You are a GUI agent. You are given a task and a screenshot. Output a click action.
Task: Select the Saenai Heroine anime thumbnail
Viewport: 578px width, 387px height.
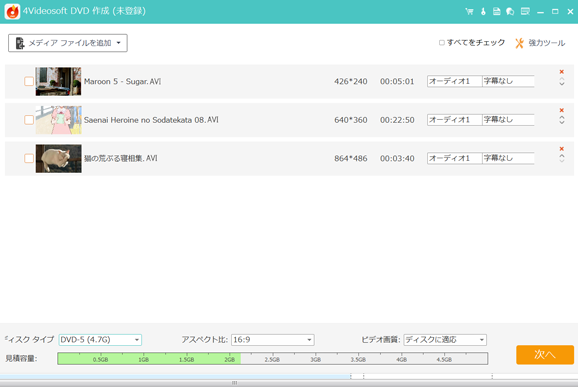(x=58, y=120)
